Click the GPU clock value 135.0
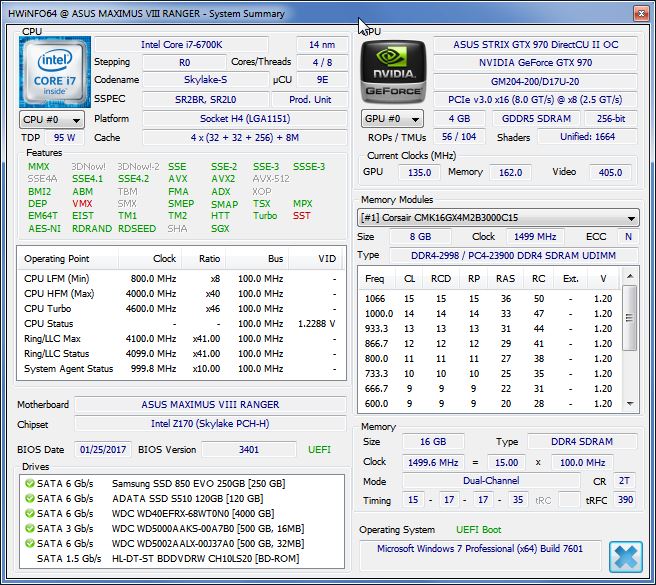 tap(419, 172)
